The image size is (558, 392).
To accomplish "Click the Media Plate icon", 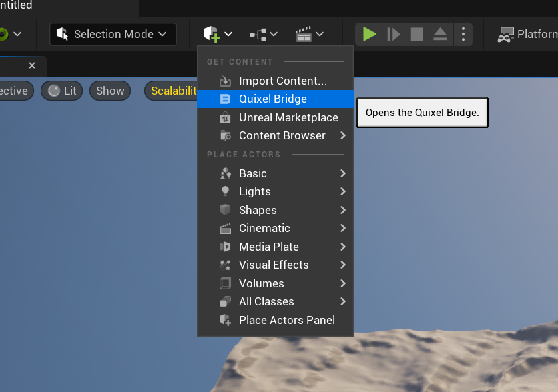I will click(x=225, y=247).
